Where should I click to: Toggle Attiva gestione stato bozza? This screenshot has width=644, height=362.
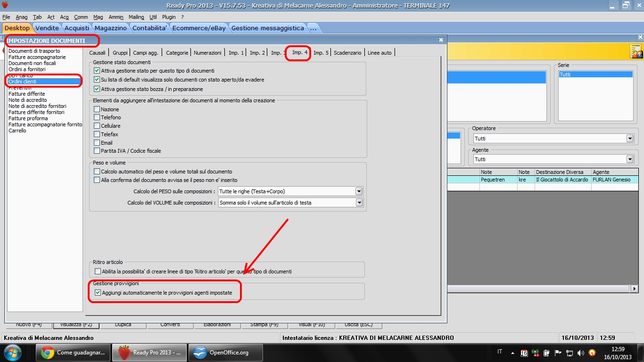click(97, 89)
